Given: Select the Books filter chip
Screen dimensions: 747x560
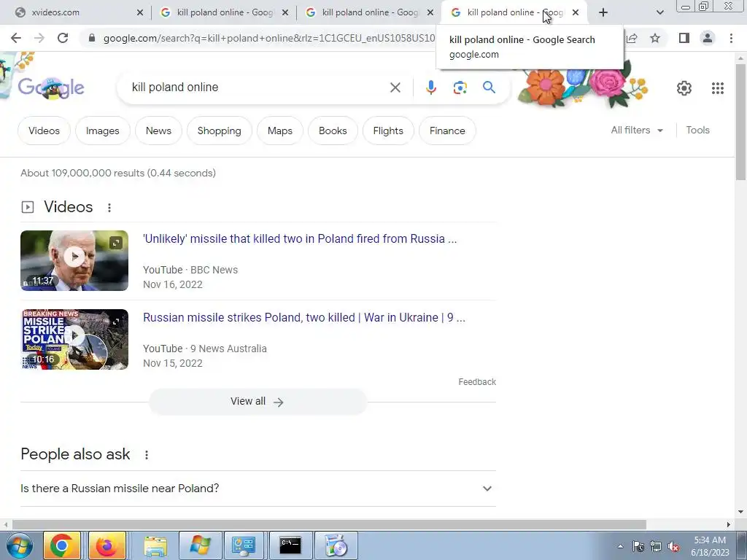Looking at the screenshot, I should (333, 131).
